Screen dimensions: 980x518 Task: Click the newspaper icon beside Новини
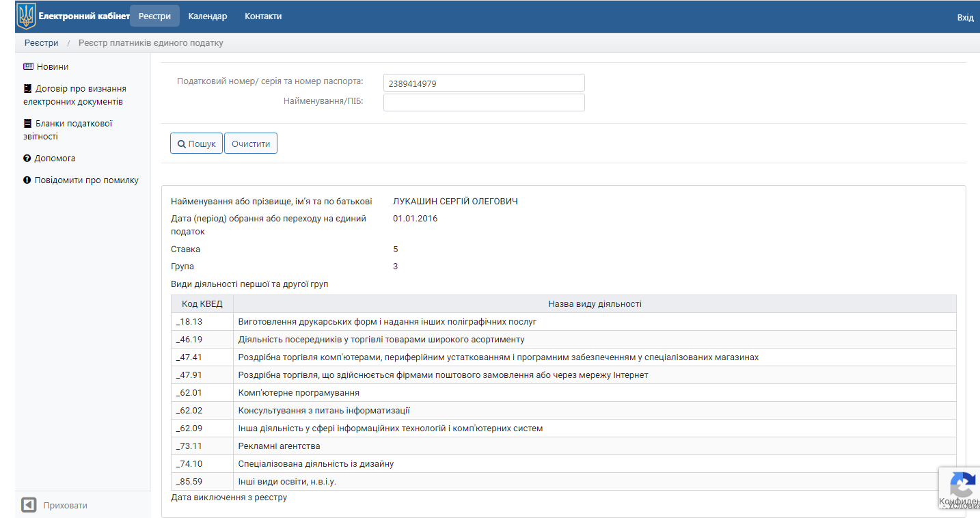[x=28, y=67]
